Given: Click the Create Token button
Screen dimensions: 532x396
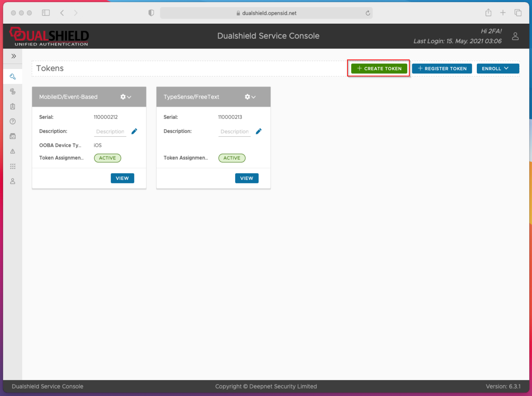Looking at the screenshot, I should point(379,69).
